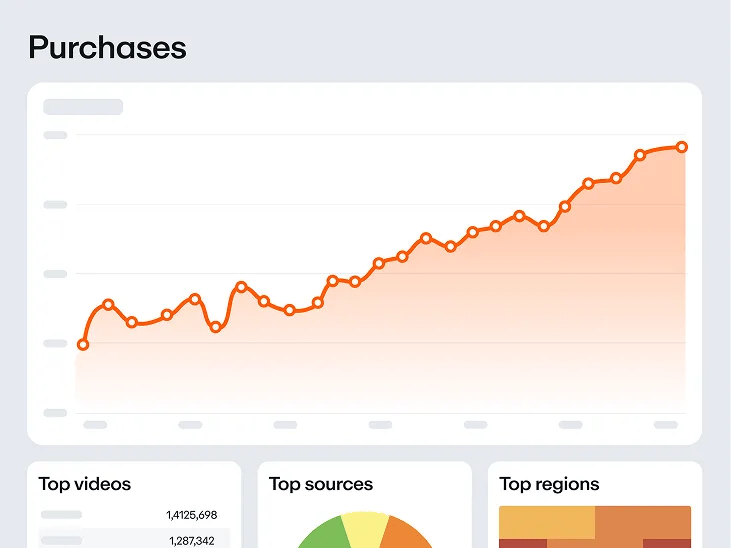Open the Top sources card heading
731x548 pixels.
click(321, 484)
